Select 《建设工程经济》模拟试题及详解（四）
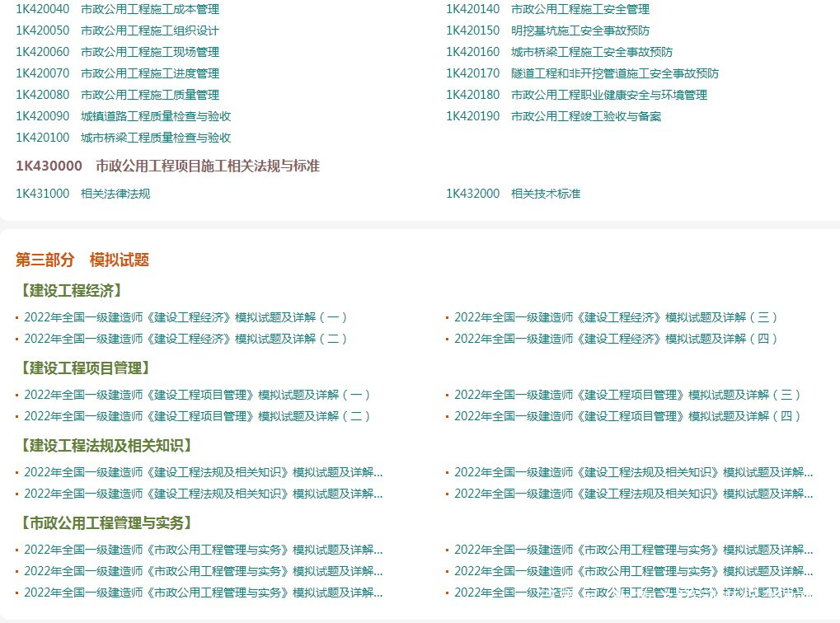 [616, 339]
